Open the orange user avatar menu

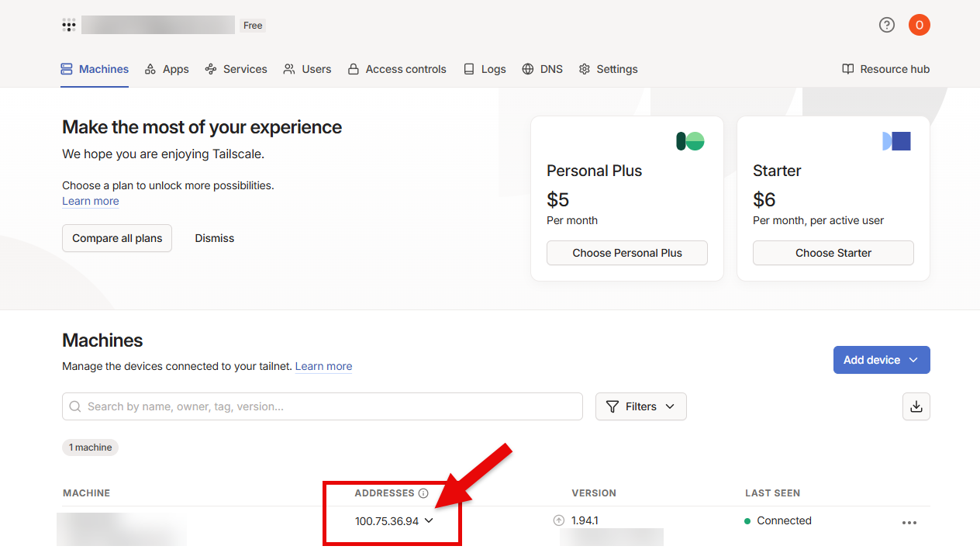[919, 25]
